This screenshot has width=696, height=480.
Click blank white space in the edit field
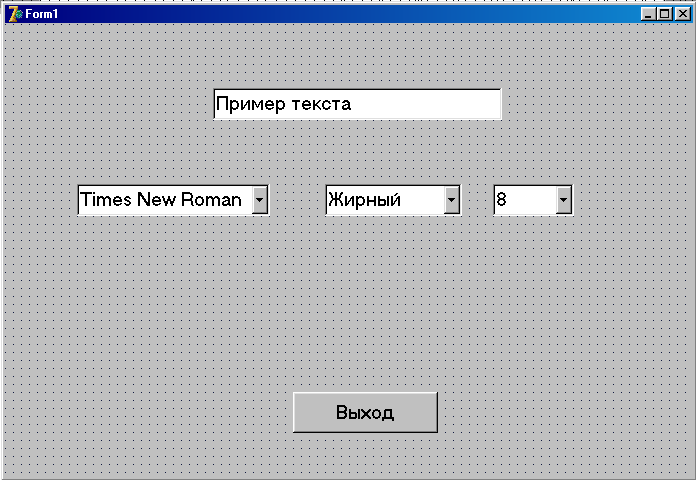(426, 104)
